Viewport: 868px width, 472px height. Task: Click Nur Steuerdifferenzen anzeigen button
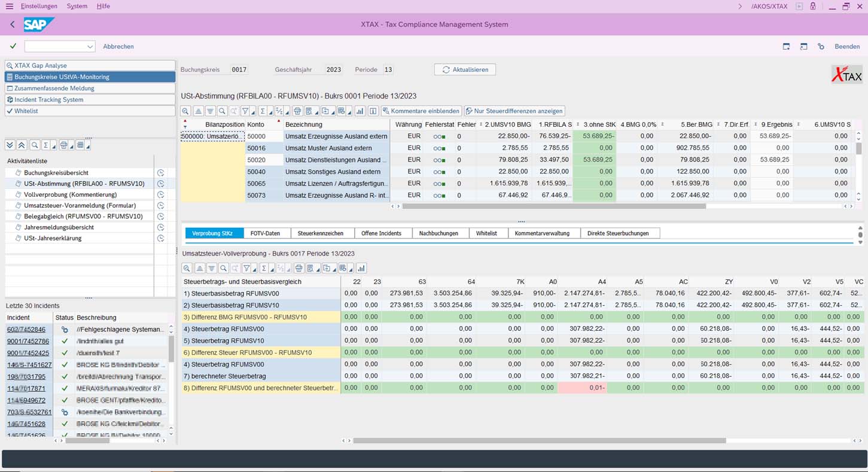pyautogui.click(x=514, y=111)
